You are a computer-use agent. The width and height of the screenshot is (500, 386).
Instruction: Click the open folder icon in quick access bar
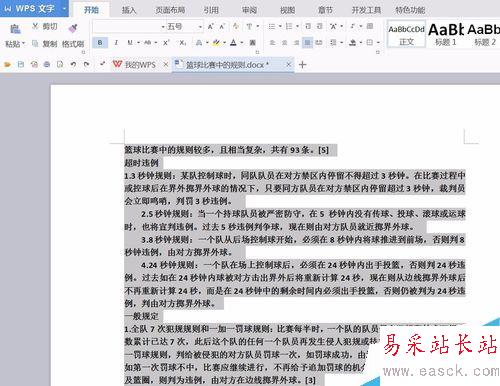pyautogui.click(x=7, y=64)
